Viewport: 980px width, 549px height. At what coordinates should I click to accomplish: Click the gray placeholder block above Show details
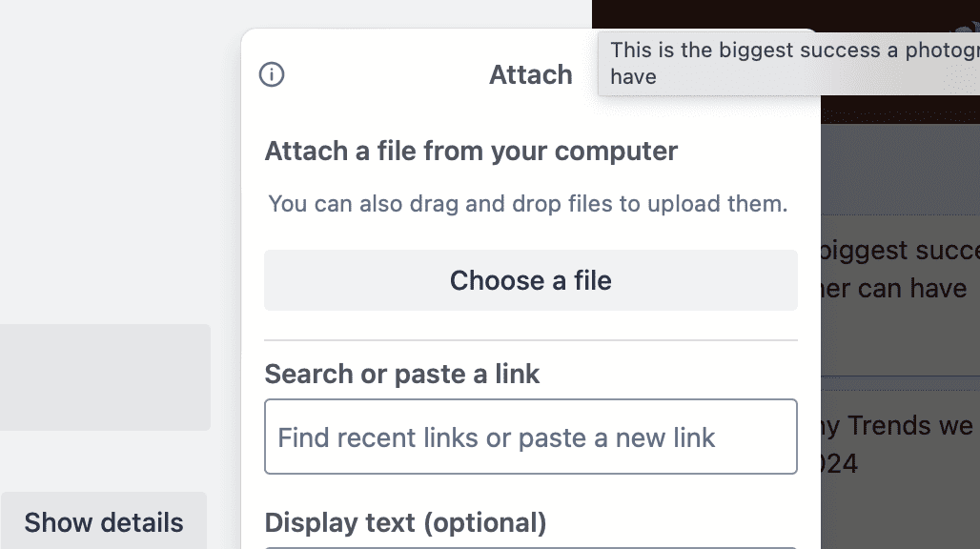tap(105, 376)
